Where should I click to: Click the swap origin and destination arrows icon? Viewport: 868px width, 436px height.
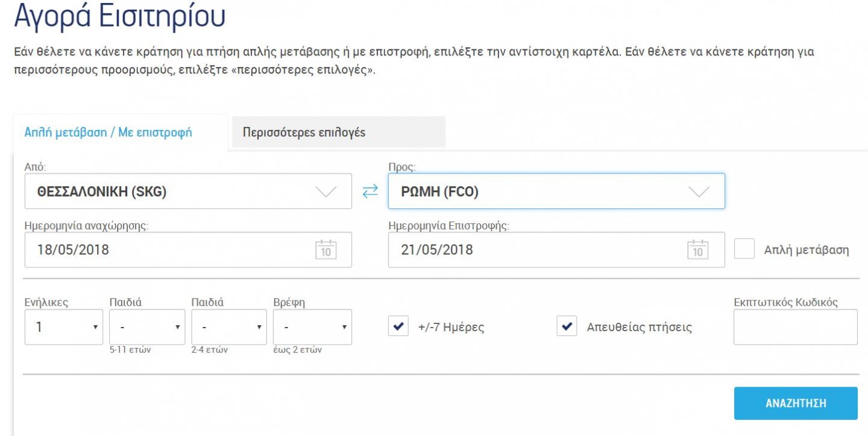click(370, 192)
